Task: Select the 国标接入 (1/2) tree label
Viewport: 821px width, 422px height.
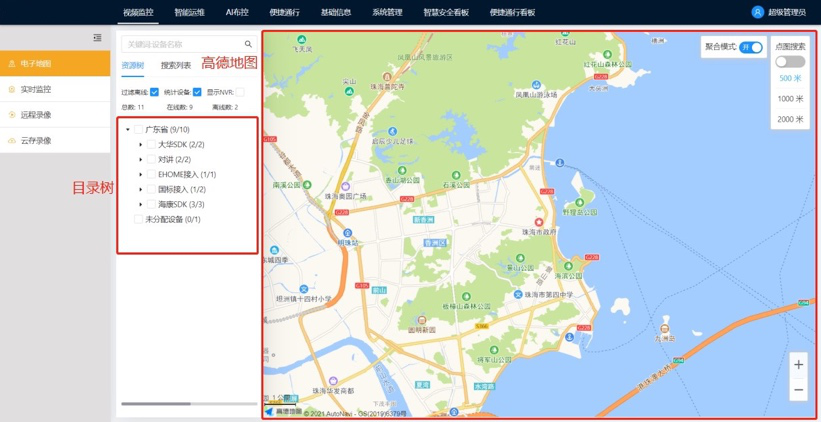Action: tap(182, 190)
